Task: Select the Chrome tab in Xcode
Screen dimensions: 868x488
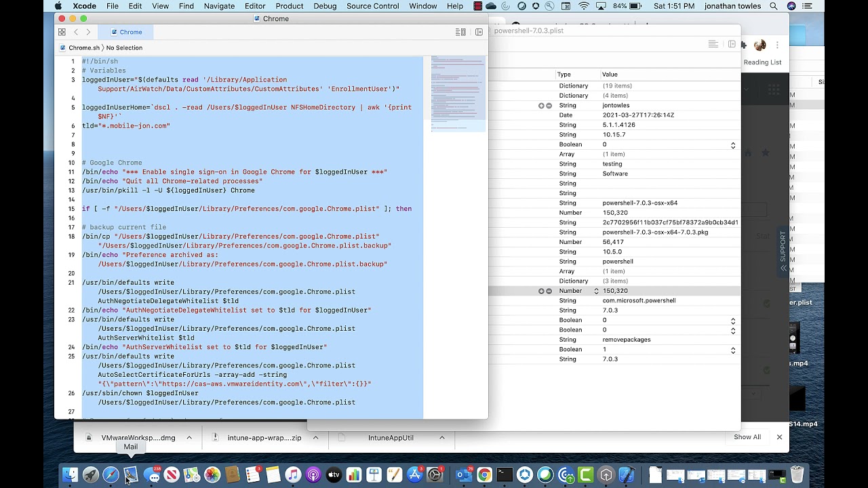Action: point(127,32)
